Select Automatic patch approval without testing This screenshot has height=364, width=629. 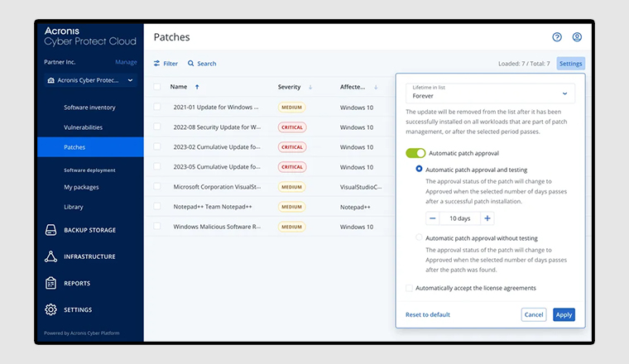click(419, 237)
